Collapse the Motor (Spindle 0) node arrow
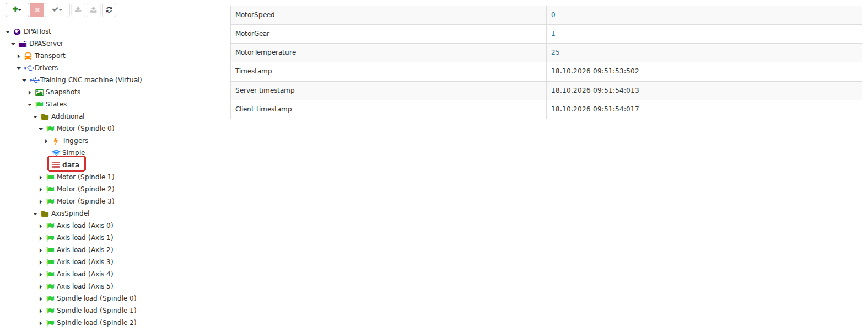The height and width of the screenshot is (331, 868). click(x=41, y=129)
